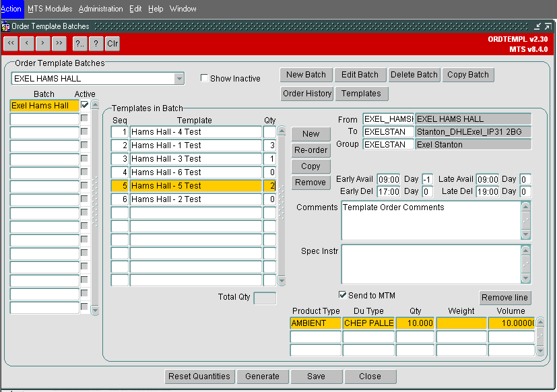
Task: Open the Edit menu
Action: (x=135, y=9)
